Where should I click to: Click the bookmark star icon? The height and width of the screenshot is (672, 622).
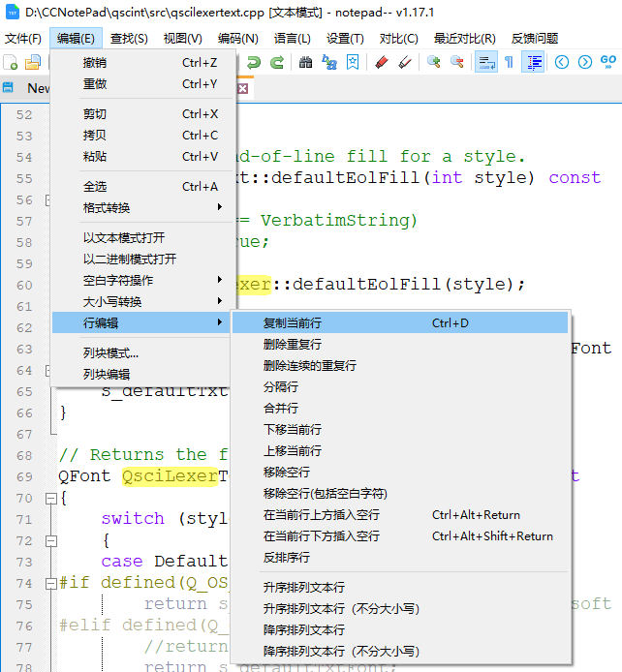click(x=353, y=62)
